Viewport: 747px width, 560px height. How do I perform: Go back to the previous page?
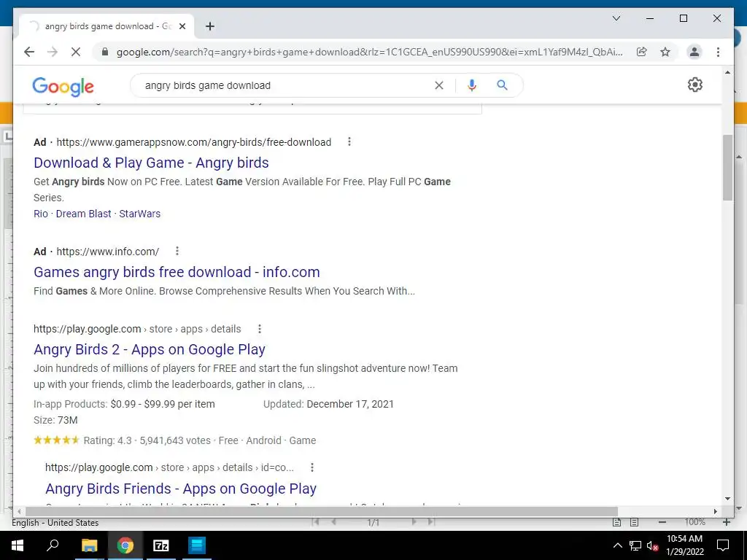(x=29, y=52)
